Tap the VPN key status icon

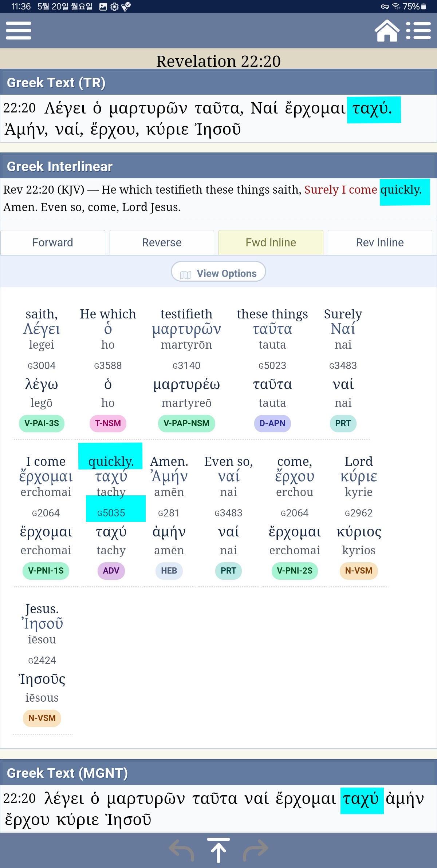[385, 7]
